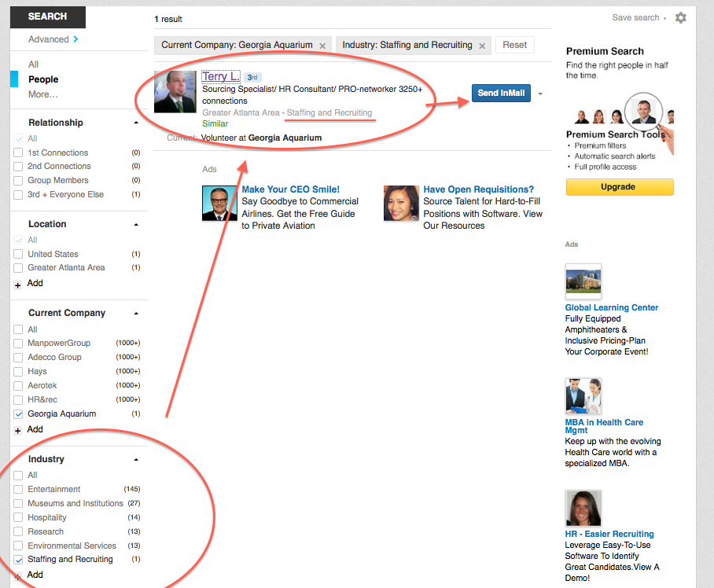Check the Hays company checkbox
Screen dimensions: 714x588
[x=18, y=372]
